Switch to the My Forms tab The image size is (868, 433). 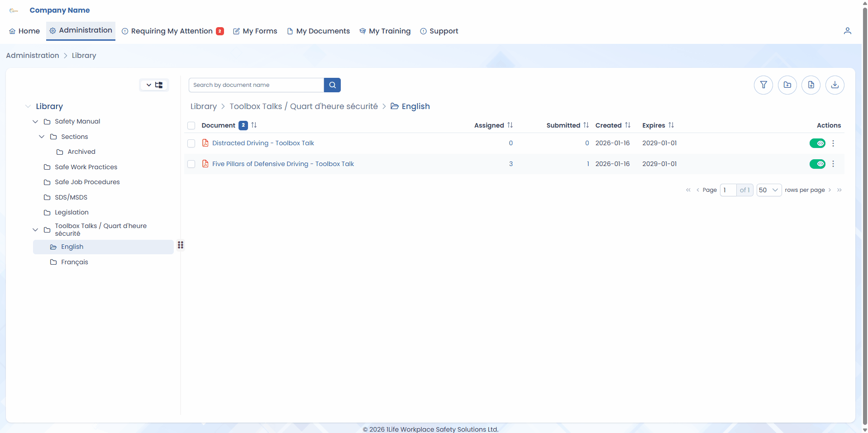point(255,31)
